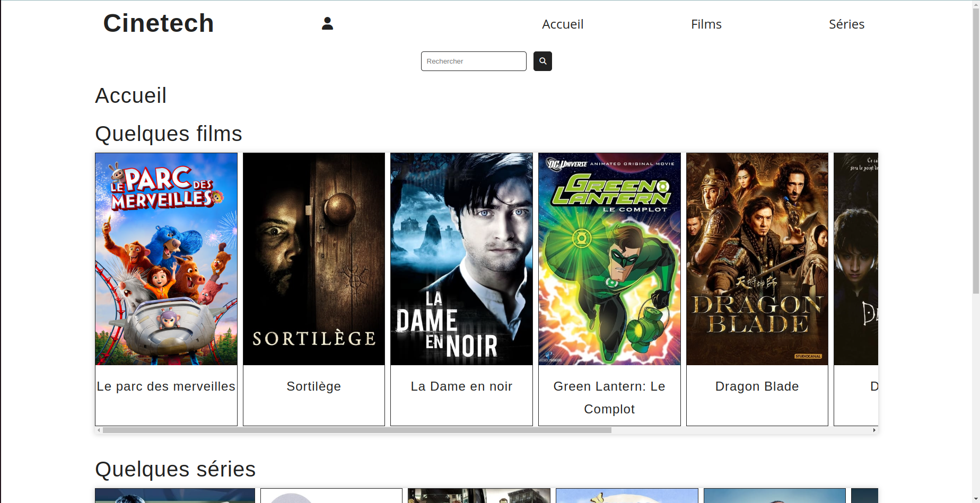Click the films horizontal scrollbar thumb
The height and width of the screenshot is (503, 980).
tap(357, 430)
